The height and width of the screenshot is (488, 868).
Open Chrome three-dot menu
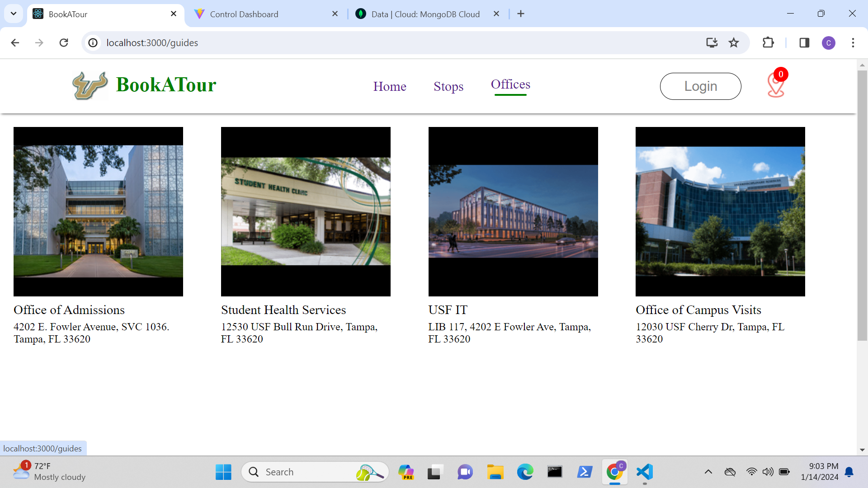click(x=853, y=43)
